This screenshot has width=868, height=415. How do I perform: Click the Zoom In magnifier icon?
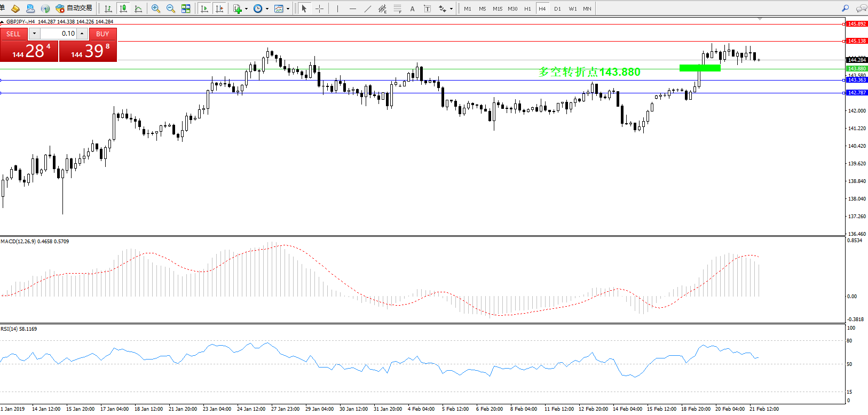coord(156,9)
